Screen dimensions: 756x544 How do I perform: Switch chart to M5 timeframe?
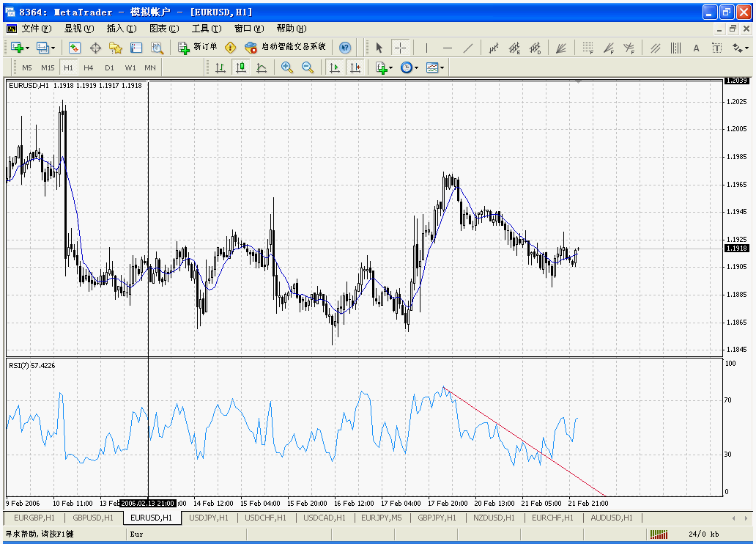pyautogui.click(x=27, y=67)
